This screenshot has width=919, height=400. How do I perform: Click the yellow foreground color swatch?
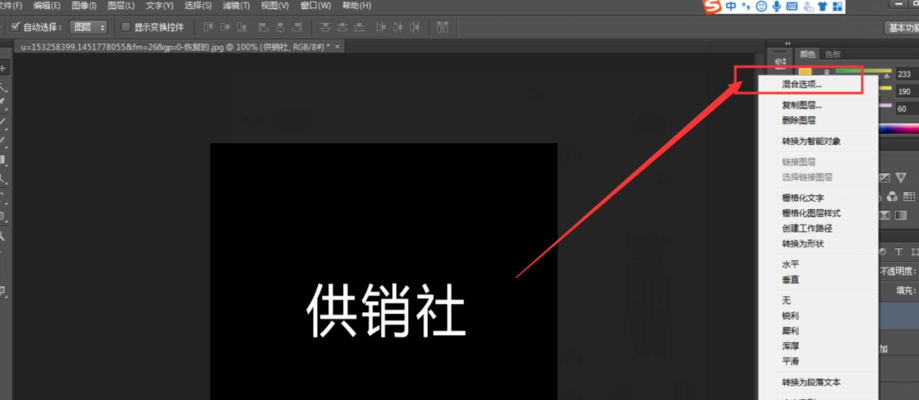pyautogui.click(x=805, y=72)
